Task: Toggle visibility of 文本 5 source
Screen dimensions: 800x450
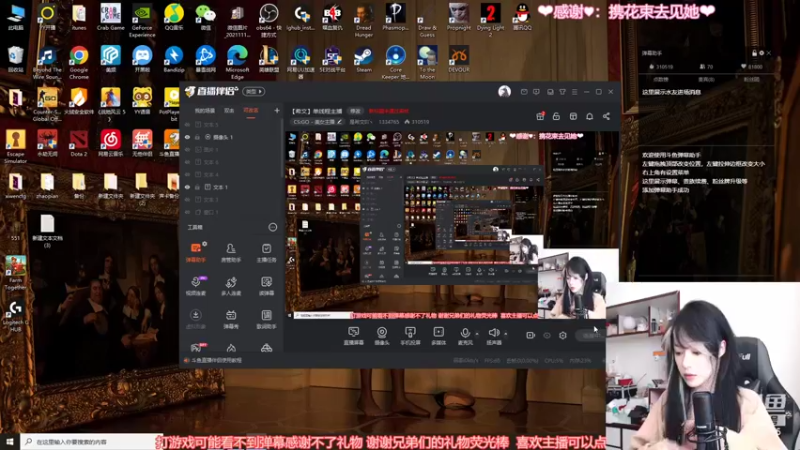Action: (187, 124)
